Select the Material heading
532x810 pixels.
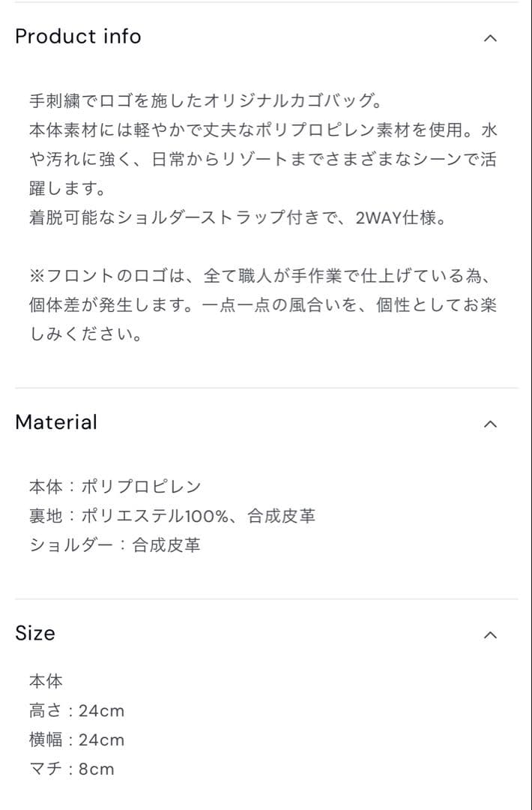click(x=56, y=422)
